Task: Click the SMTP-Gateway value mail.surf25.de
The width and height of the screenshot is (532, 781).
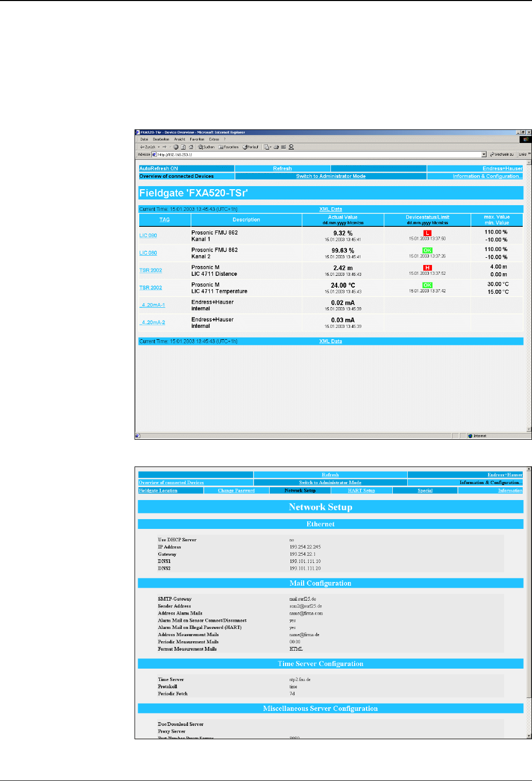Action: (x=303, y=599)
